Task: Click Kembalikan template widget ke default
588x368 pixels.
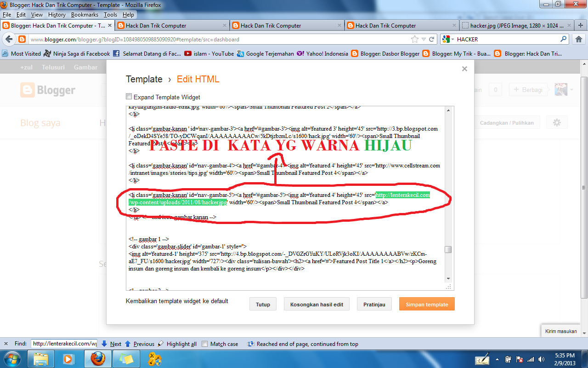Action: 177,301
